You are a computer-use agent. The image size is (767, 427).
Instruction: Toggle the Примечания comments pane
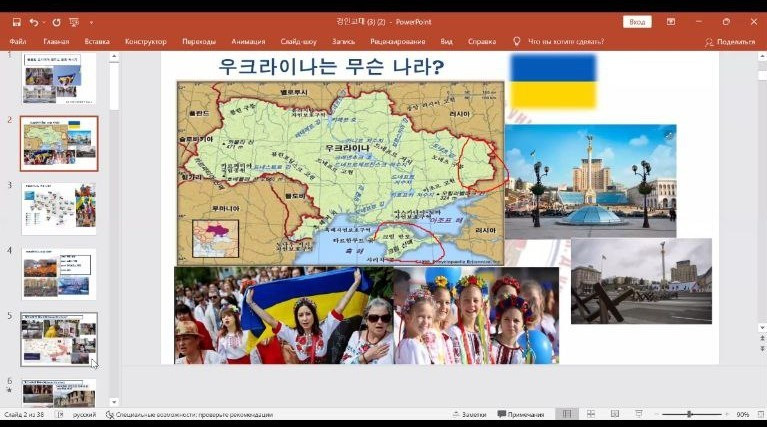pos(521,414)
